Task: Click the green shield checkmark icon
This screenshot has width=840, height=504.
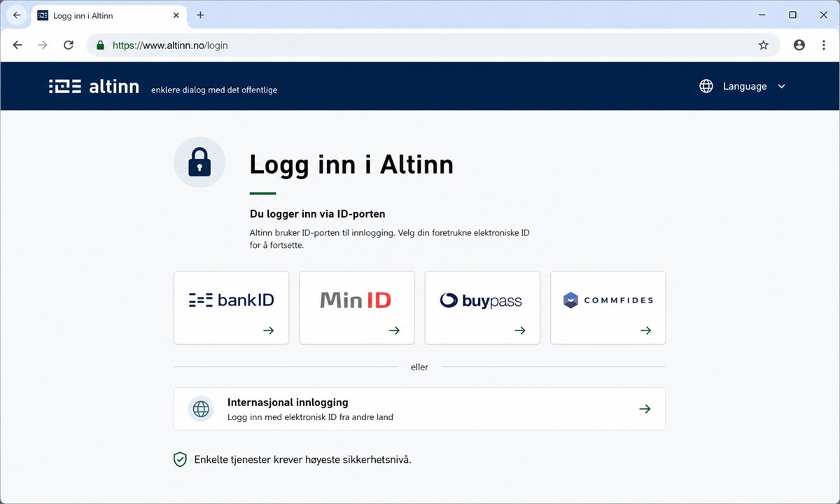Action: click(180, 460)
